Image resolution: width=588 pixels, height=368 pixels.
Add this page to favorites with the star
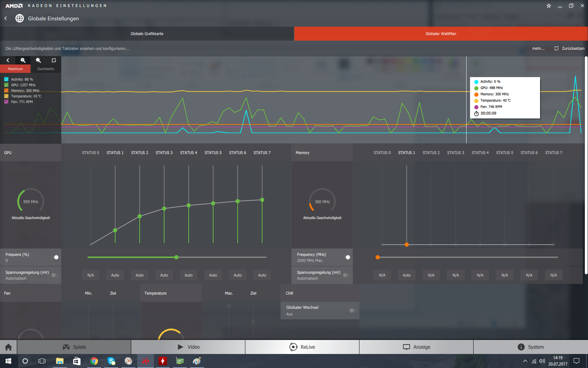(549, 6)
